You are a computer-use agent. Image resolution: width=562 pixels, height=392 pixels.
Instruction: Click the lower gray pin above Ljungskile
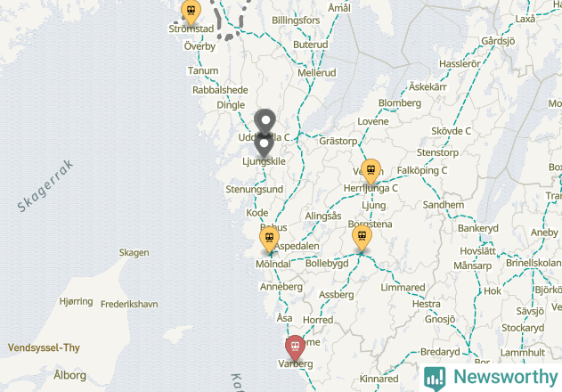pos(265,145)
